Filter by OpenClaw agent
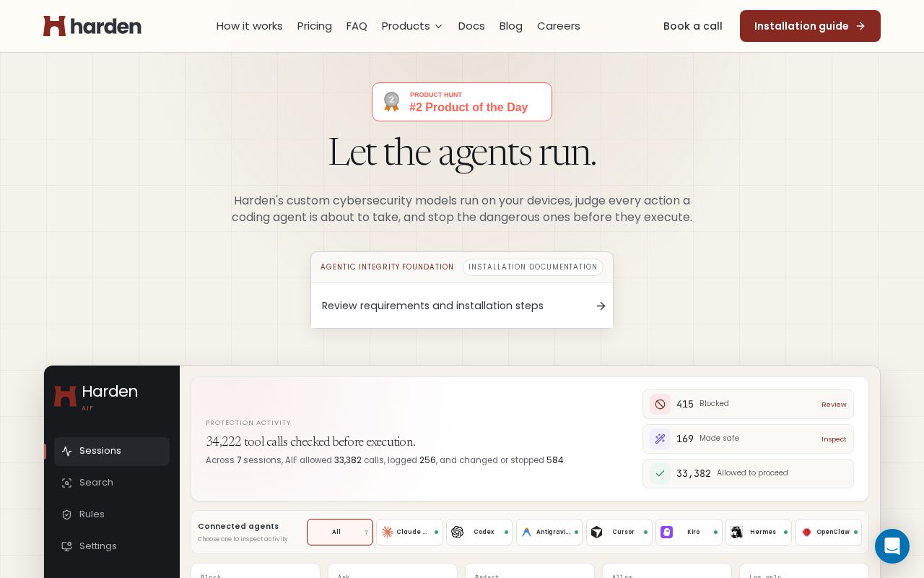 tap(829, 532)
